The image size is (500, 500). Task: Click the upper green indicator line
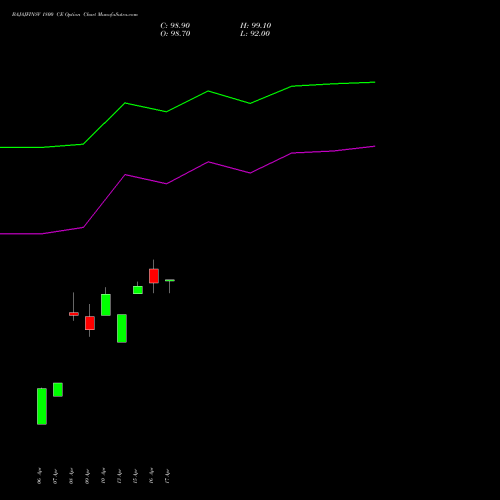(x=187, y=101)
